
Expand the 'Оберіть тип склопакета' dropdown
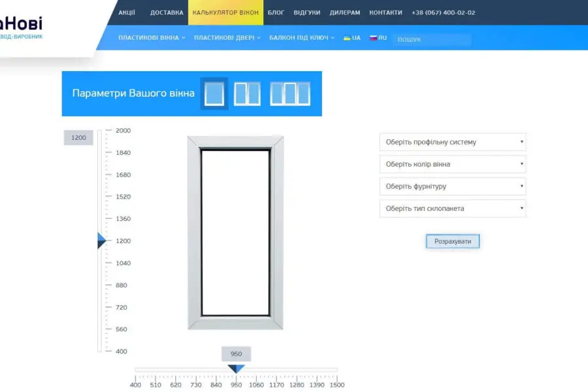452,209
